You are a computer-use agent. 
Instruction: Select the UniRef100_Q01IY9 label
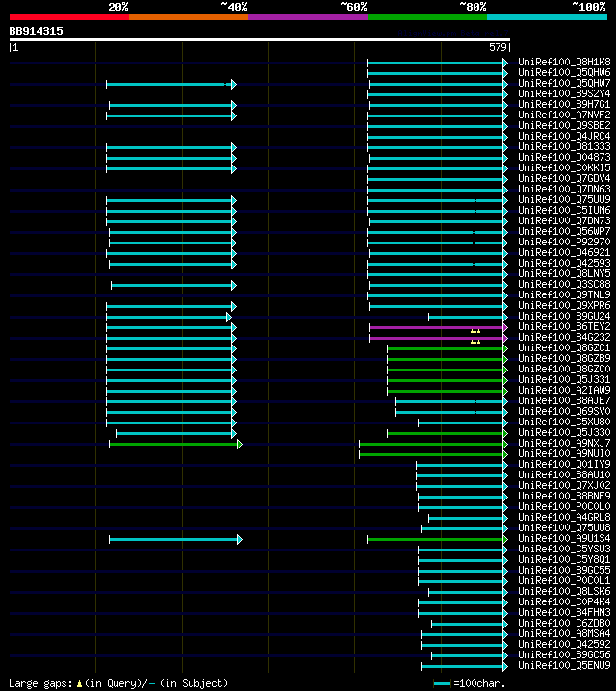[564, 464]
